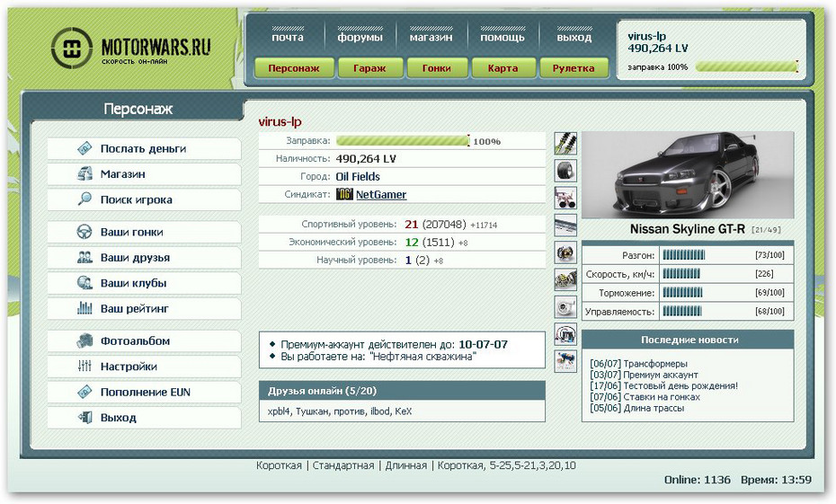Open the магазин top menu item
Screen dimensions: 836x504
pos(431,37)
